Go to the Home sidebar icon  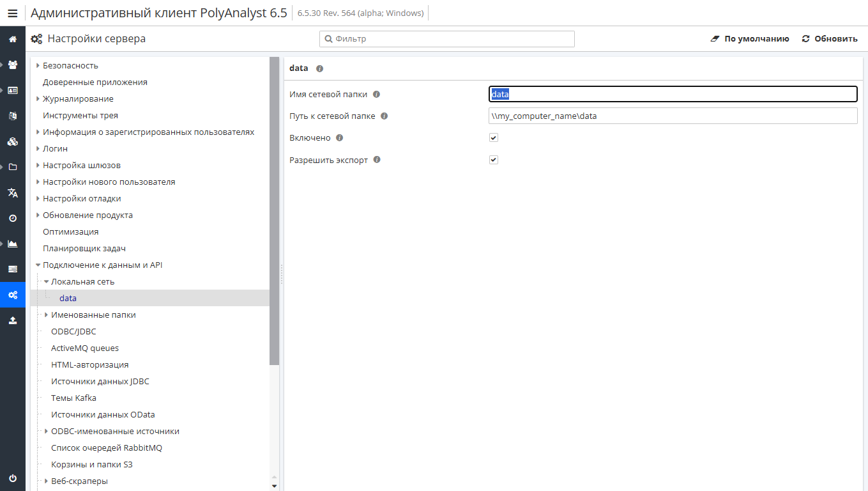point(13,39)
